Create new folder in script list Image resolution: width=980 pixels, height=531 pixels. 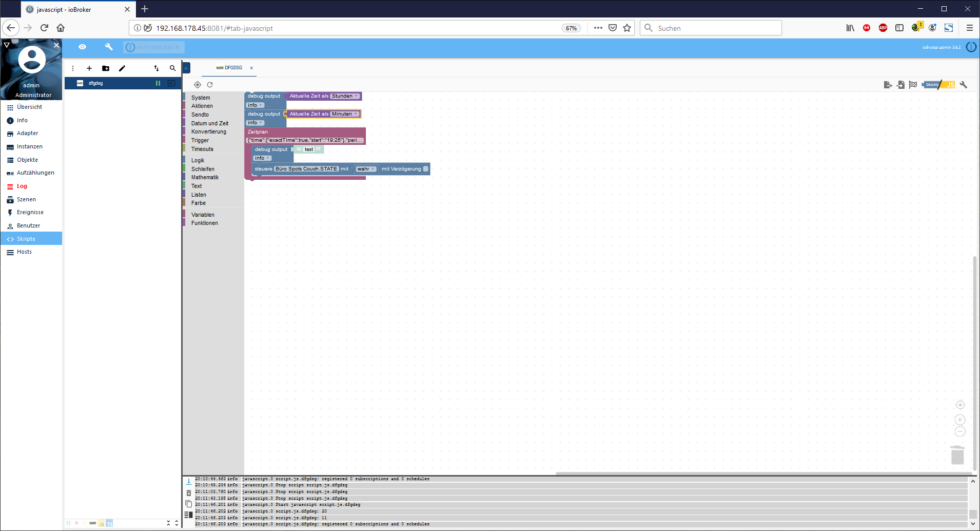coord(106,68)
